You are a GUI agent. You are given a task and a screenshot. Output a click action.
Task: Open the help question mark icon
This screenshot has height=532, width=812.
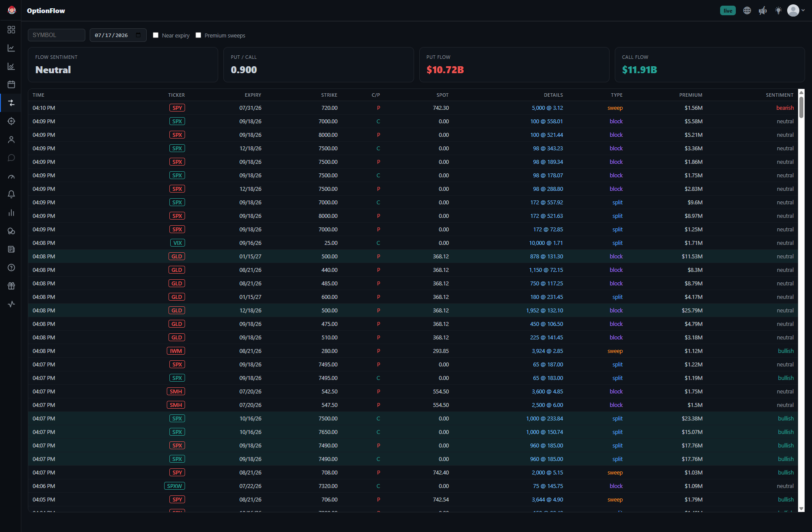click(x=11, y=268)
